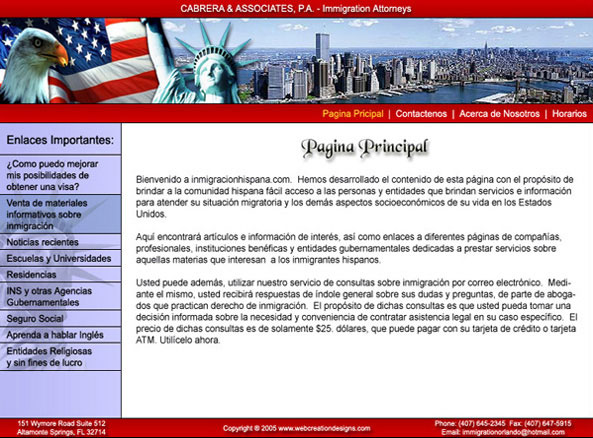Image resolution: width=593 pixels, height=438 pixels.
Task: Open INS y otras Agencias Gubernamentales
Action: pyautogui.click(x=61, y=297)
